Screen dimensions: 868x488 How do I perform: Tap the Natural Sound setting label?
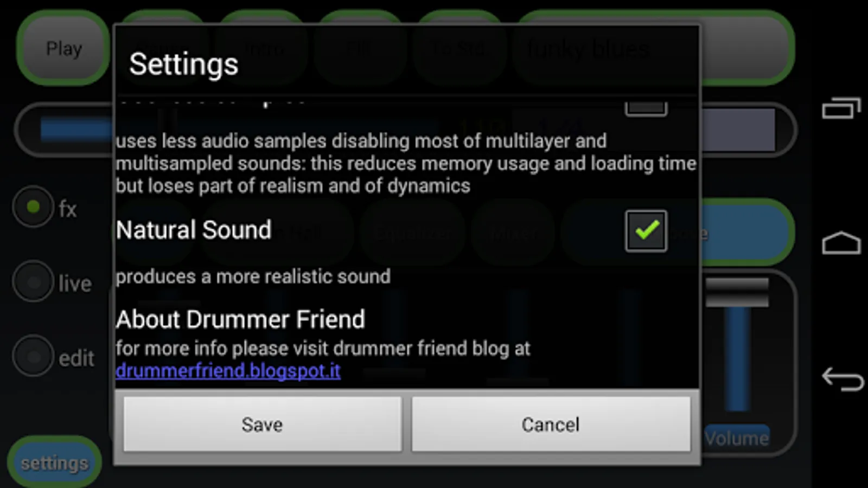point(194,230)
